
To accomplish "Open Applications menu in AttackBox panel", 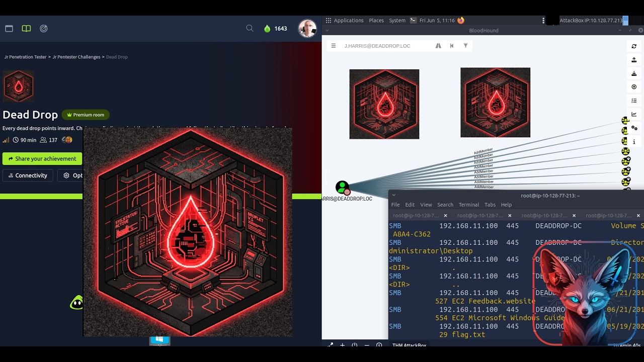I will click(x=349, y=21).
